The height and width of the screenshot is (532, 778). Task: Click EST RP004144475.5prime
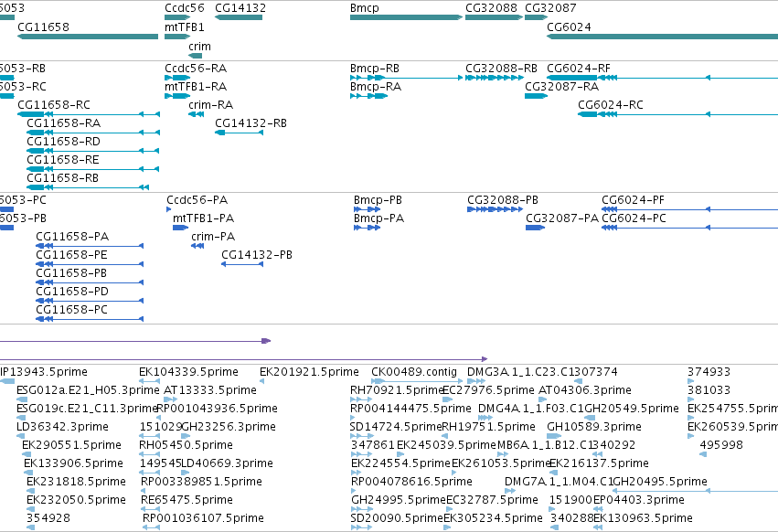(x=353, y=418)
